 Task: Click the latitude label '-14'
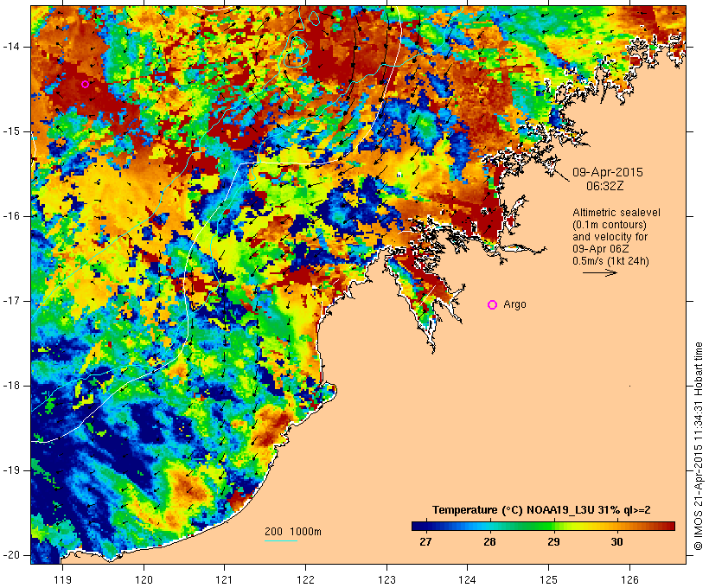tap(11, 47)
